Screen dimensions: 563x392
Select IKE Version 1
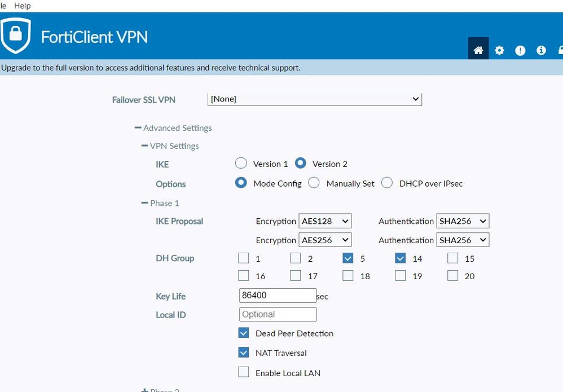241,164
